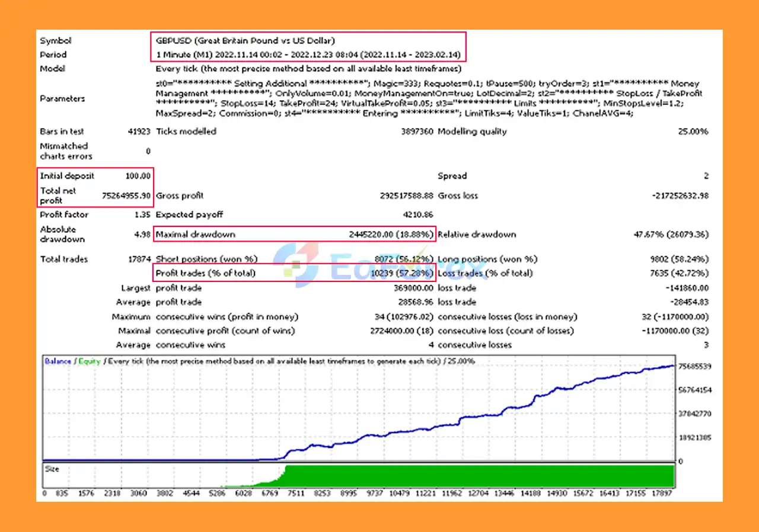Click the 1 Minute (M1) period date range

click(308, 55)
